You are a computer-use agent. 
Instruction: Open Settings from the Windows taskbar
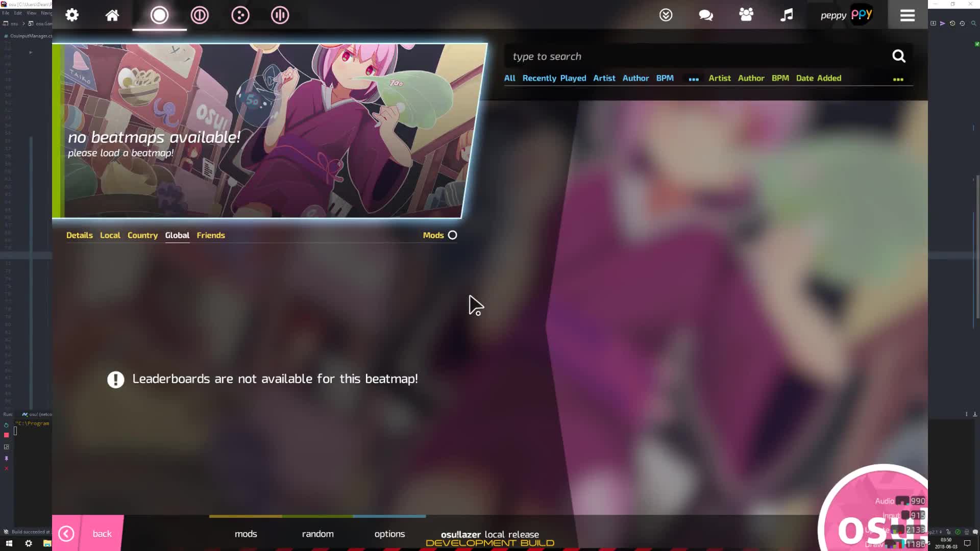[x=29, y=543]
